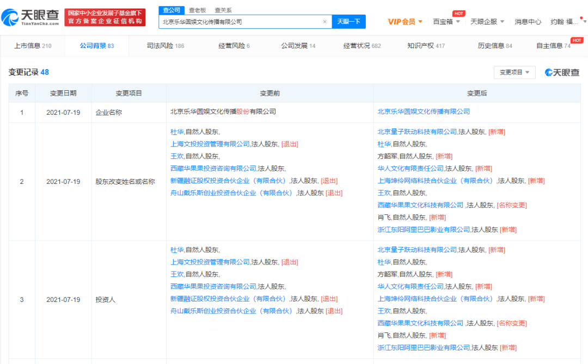Expand the 百宝箱 dropdown
This screenshot has width=588, height=364.
tap(446, 22)
